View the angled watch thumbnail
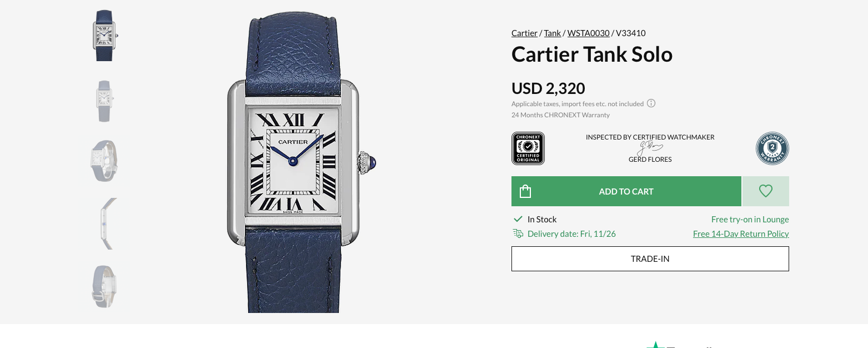The width and height of the screenshot is (868, 348). [104, 161]
